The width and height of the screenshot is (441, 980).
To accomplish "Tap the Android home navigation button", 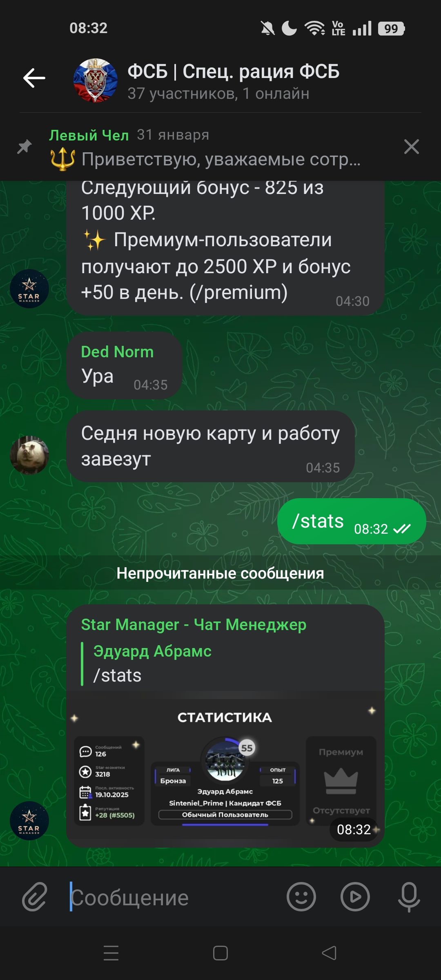I will click(x=220, y=953).
